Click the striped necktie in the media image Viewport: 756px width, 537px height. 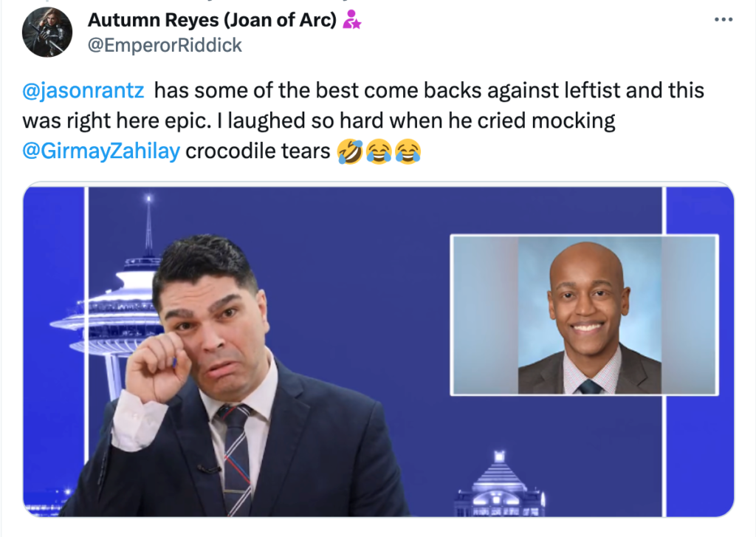click(236, 459)
